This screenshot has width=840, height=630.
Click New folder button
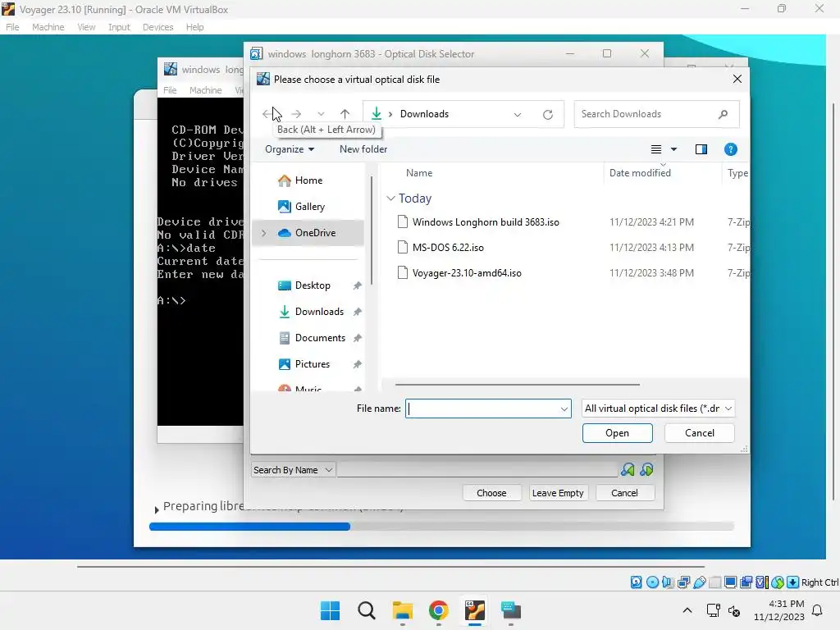[363, 149]
